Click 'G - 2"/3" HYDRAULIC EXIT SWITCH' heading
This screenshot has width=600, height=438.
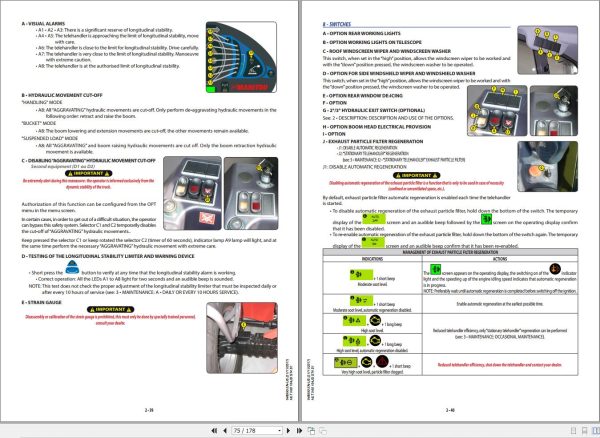click(x=373, y=111)
